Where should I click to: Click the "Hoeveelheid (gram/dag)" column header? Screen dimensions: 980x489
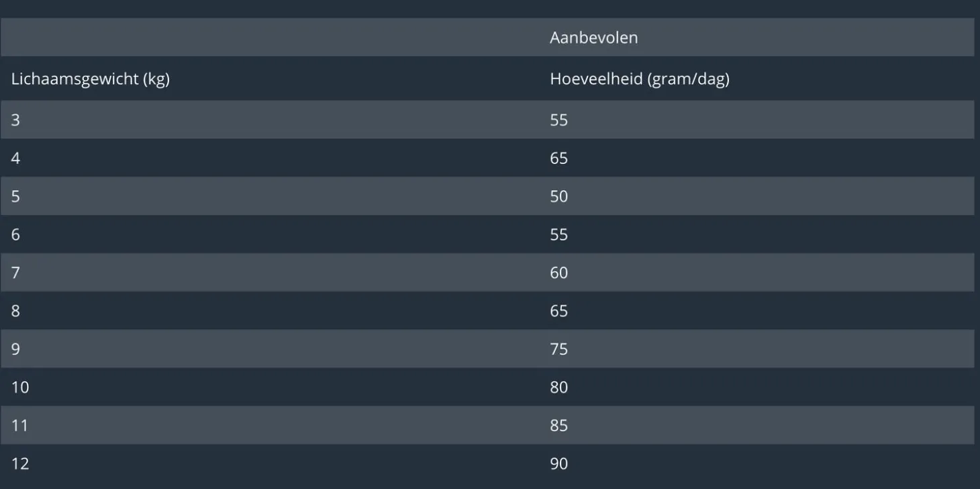[x=639, y=79]
